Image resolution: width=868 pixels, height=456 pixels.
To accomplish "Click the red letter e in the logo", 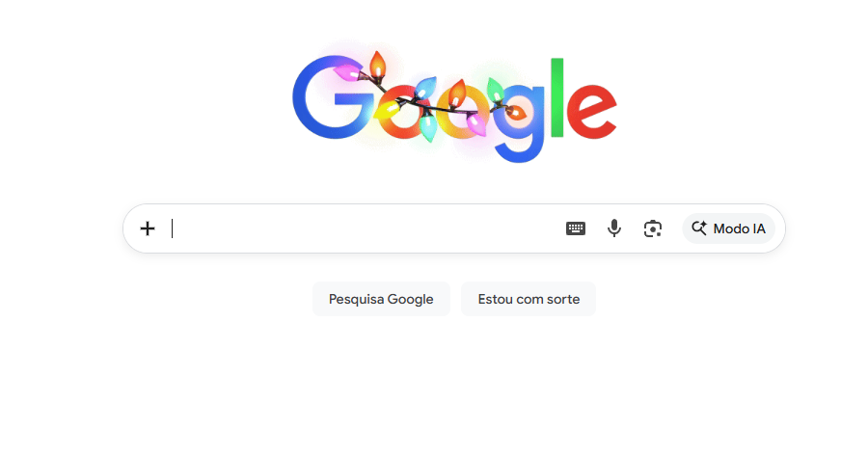I will [x=591, y=111].
